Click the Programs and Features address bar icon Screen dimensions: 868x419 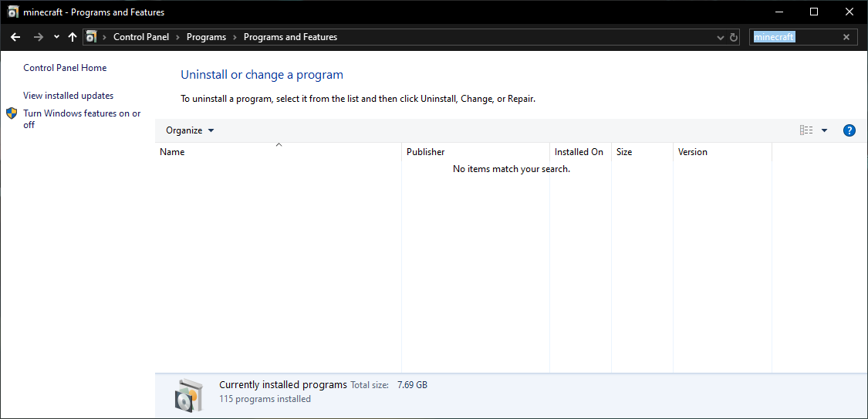pyautogui.click(x=91, y=37)
